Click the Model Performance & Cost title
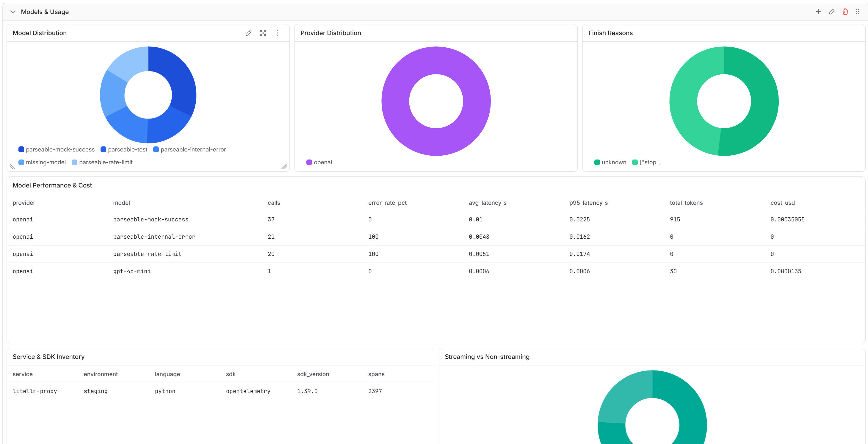Image resolution: width=868 pixels, height=444 pixels. 52,185
